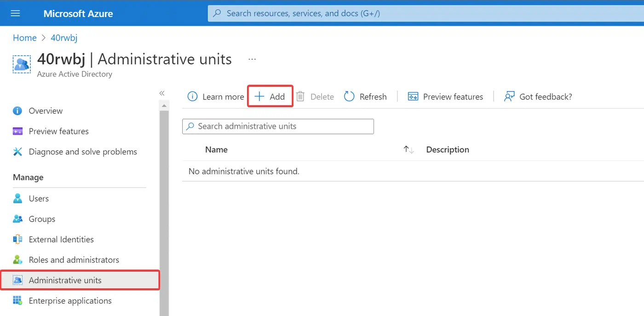Focus the Search administrative units field

(x=278, y=126)
